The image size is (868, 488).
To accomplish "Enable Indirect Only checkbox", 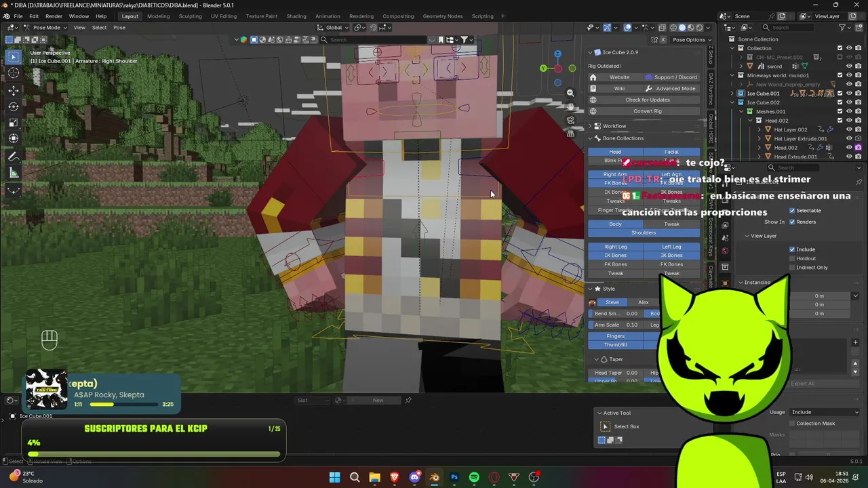I will tap(792, 268).
